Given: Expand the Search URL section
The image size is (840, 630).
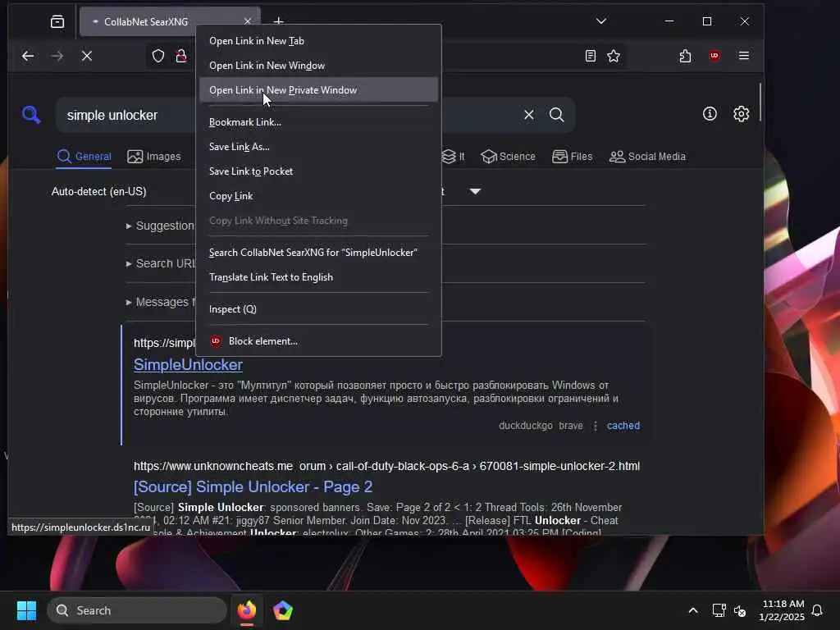Looking at the screenshot, I should [x=161, y=263].
